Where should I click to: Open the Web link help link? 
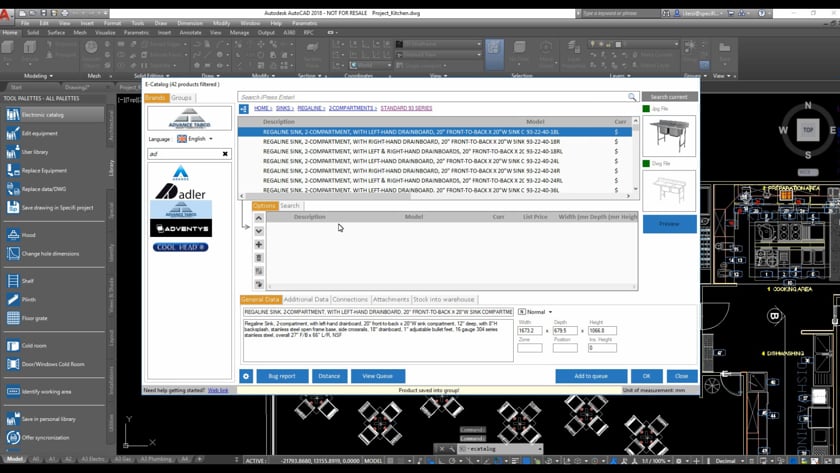tap(218, 391)
